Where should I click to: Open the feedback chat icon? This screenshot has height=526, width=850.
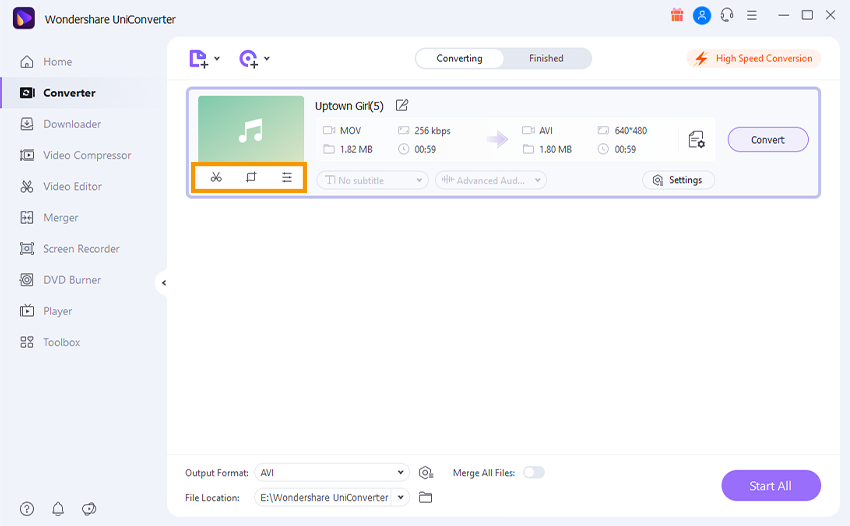click(89, 509)
